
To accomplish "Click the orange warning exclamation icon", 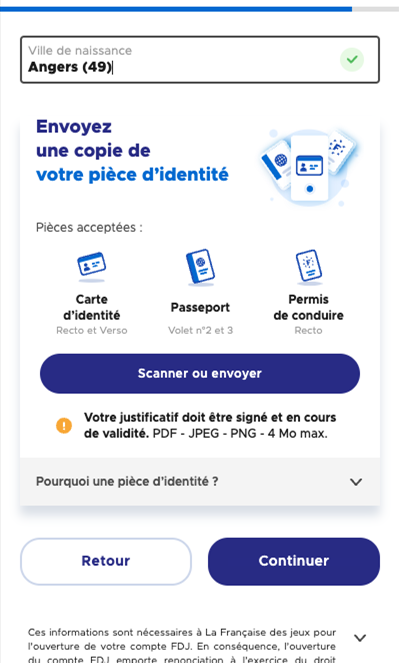I will (64, 425).
